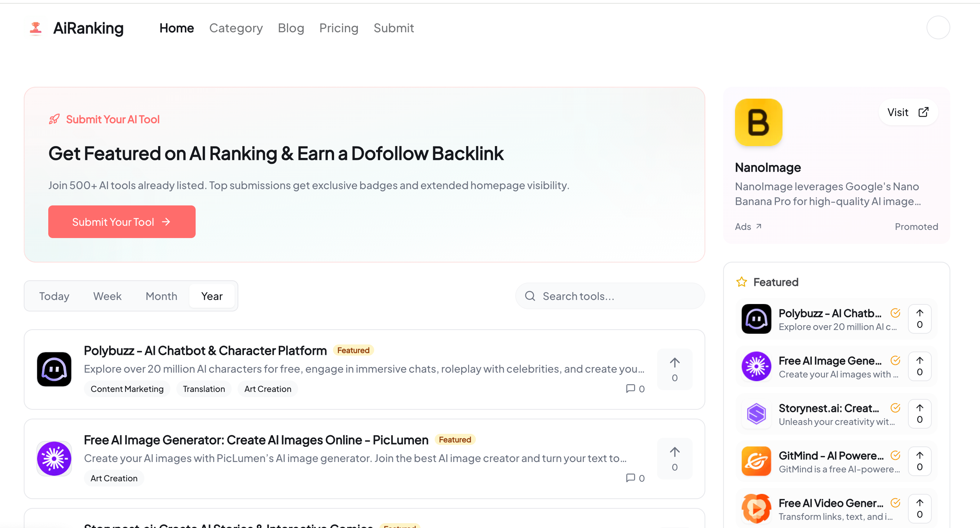Follow the Ads link with arrow
Screen dimensions: 980x528
click(x=748, y=227)
